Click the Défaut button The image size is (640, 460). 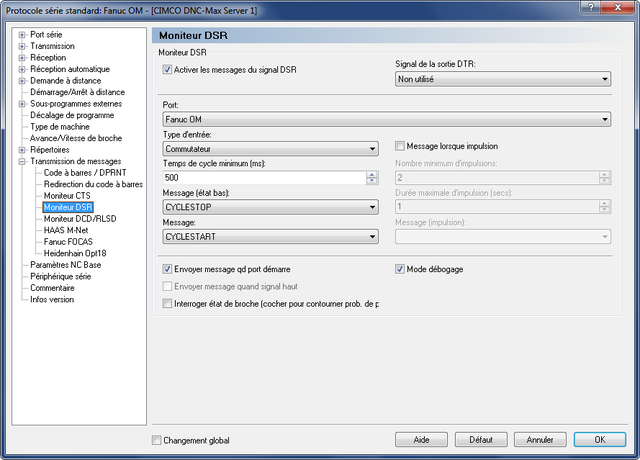[x=481, y=440]
